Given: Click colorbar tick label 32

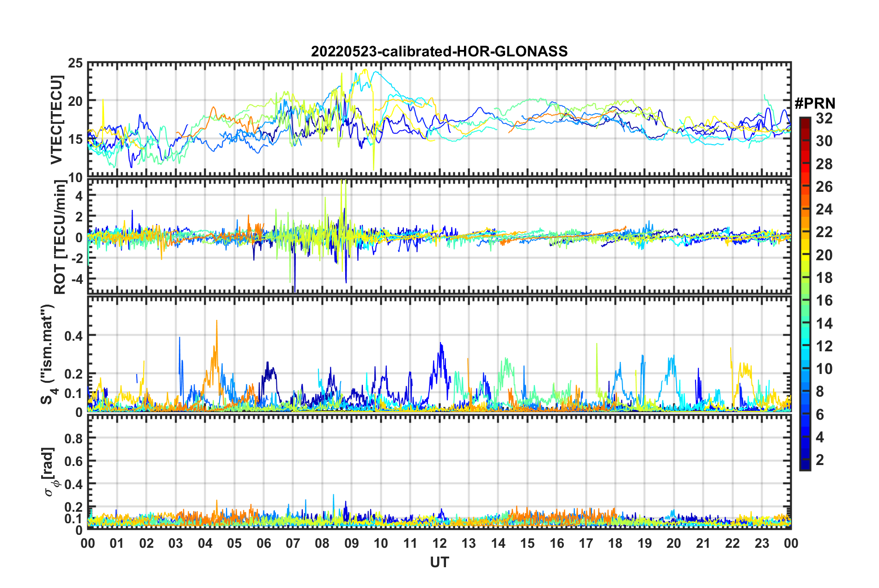Looking at the screenshot, I should pos(824,118).
